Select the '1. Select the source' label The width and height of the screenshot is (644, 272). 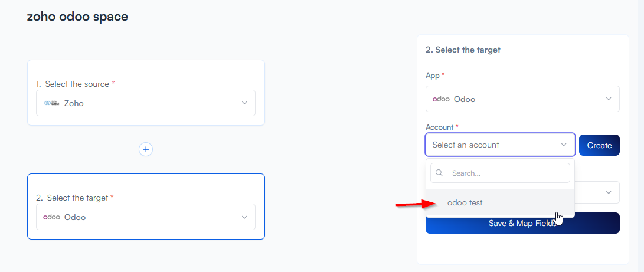tap(73, 84)
